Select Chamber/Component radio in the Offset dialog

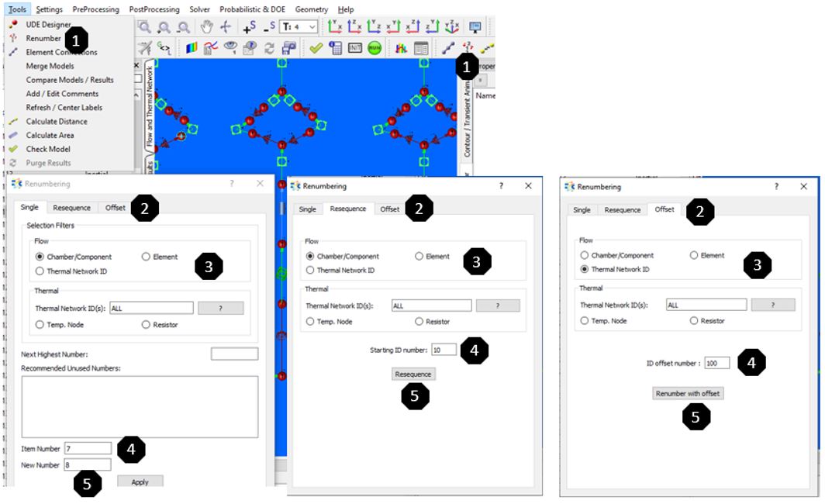pos(585,255)
